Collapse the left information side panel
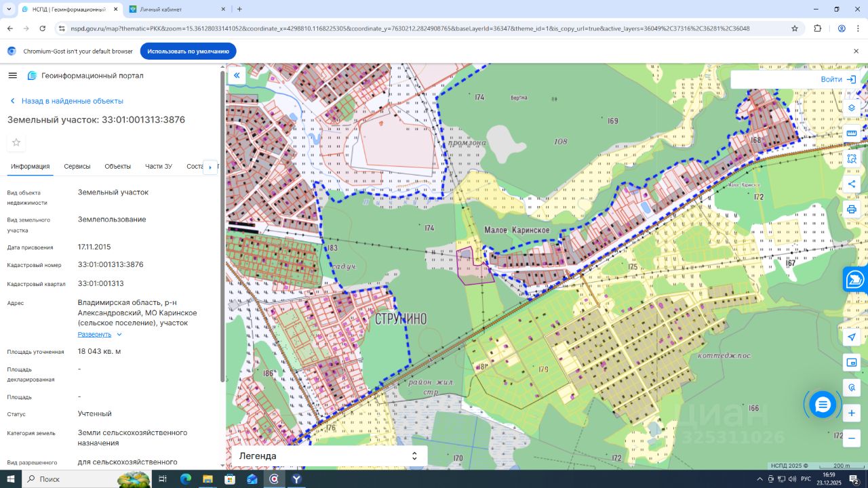Screen dimensions: 868x488 point(237,75)
